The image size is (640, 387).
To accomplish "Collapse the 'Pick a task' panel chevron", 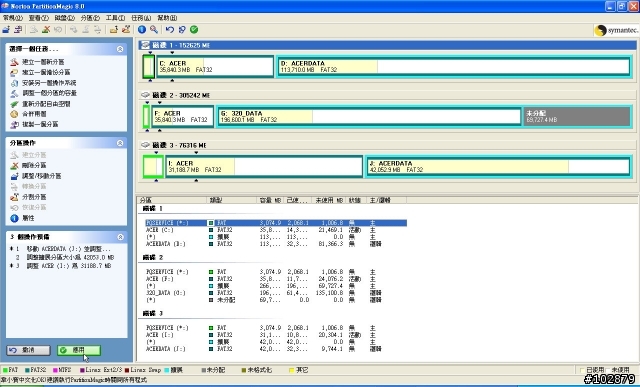I will [x=120, y=49].
